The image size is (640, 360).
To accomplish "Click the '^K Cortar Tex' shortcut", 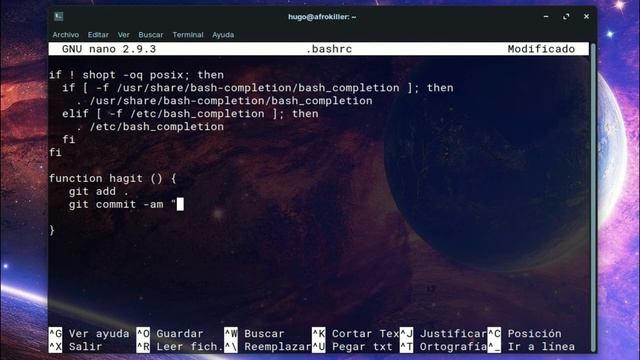I will click(x=356, y=333).
